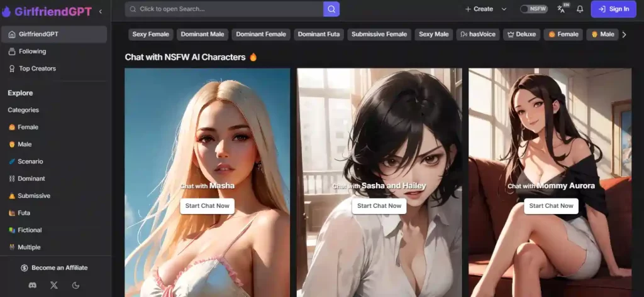Toggle the NSFW switch

click(533, 9)
